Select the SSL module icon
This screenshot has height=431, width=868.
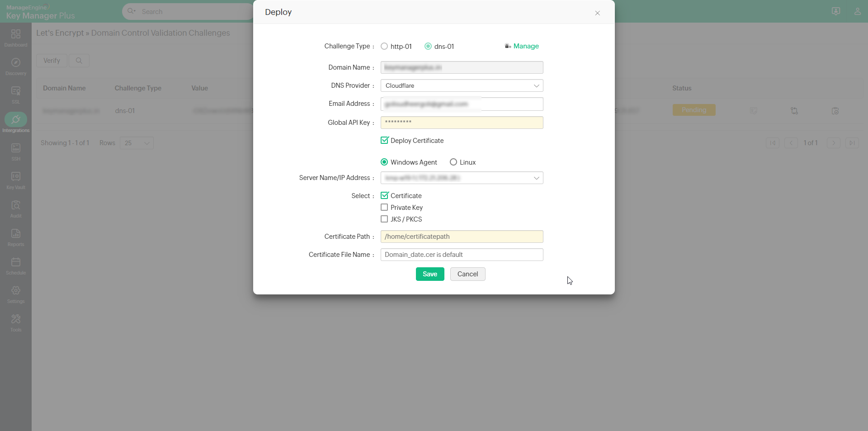tap(16, 94)
